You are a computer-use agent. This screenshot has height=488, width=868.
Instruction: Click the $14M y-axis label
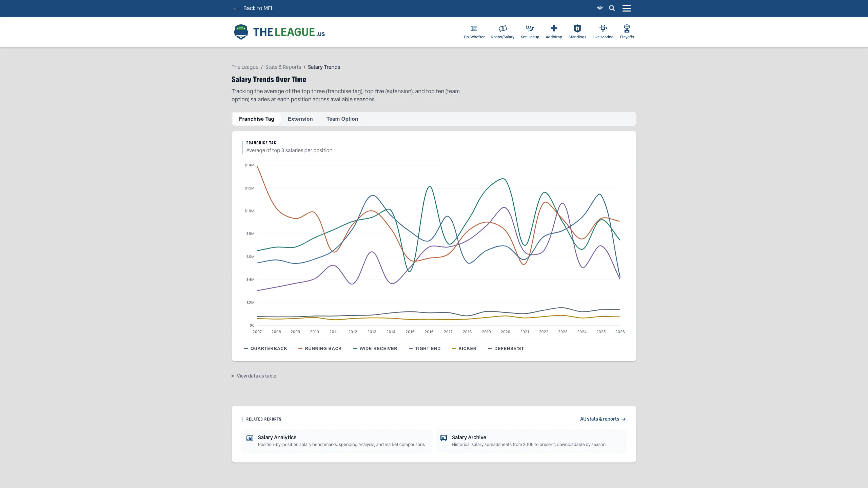click(249, 165)
